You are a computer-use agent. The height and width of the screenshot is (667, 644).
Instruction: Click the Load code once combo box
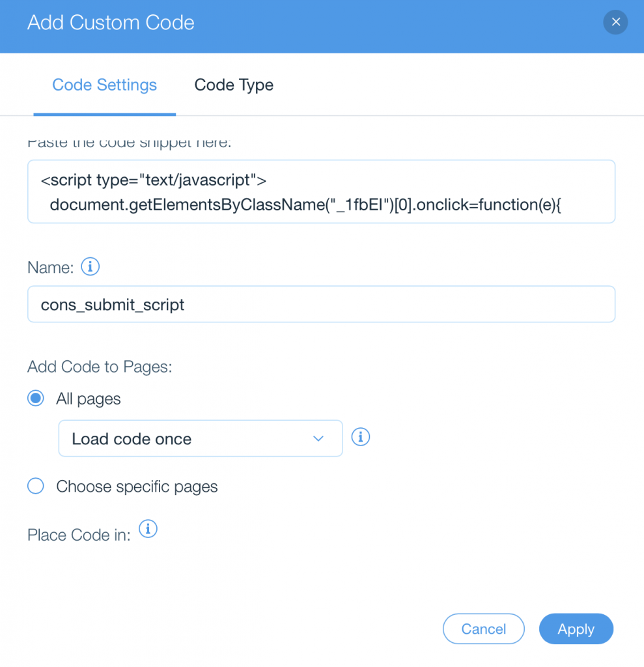pos(200,438)
